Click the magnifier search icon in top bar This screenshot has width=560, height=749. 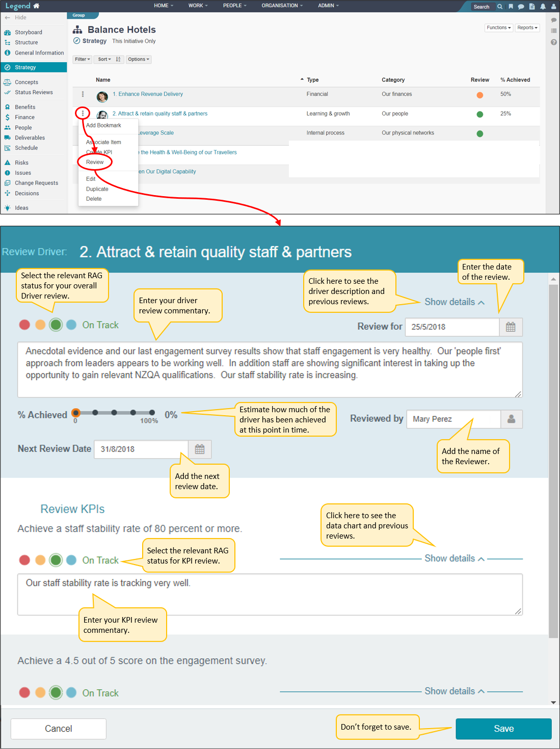[500, 7]
